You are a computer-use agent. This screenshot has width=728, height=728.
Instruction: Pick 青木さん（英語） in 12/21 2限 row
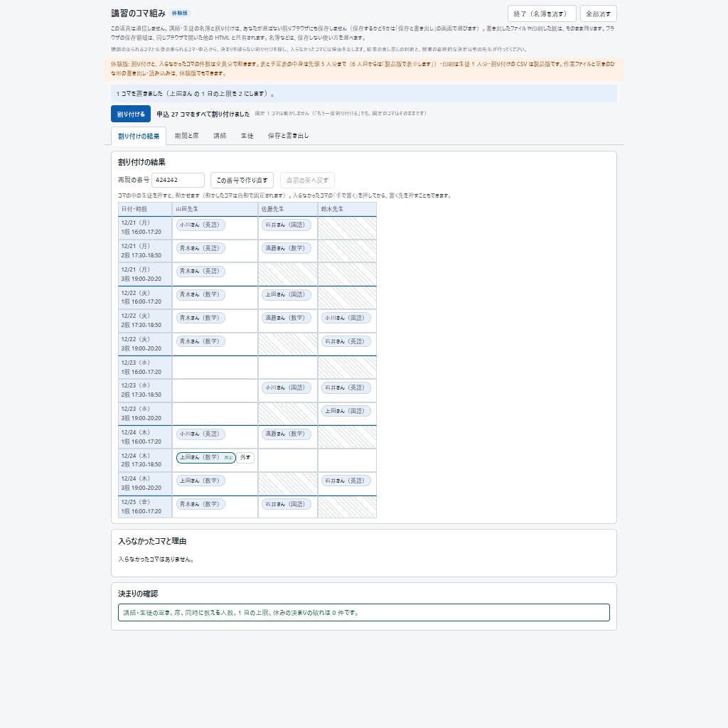[x=200, y=248]
